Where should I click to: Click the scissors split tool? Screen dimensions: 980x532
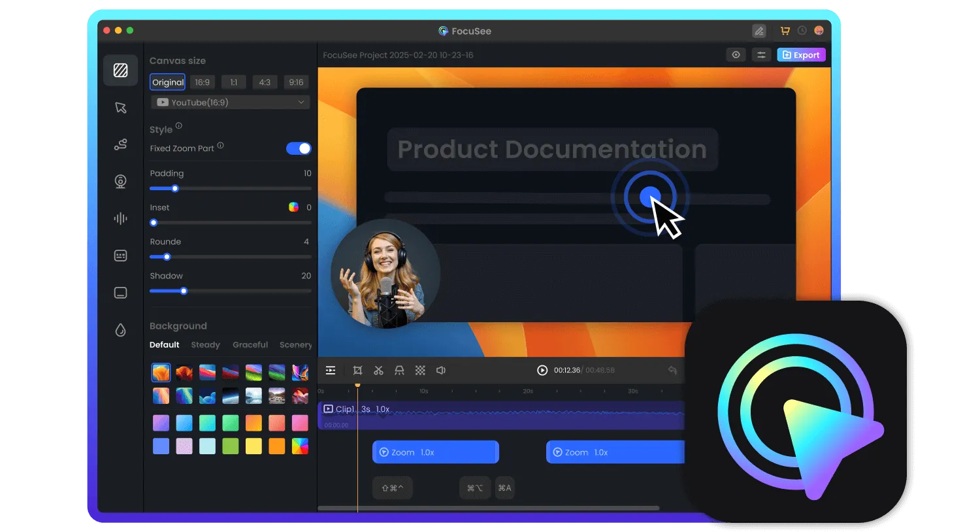(x=378, y=371)
